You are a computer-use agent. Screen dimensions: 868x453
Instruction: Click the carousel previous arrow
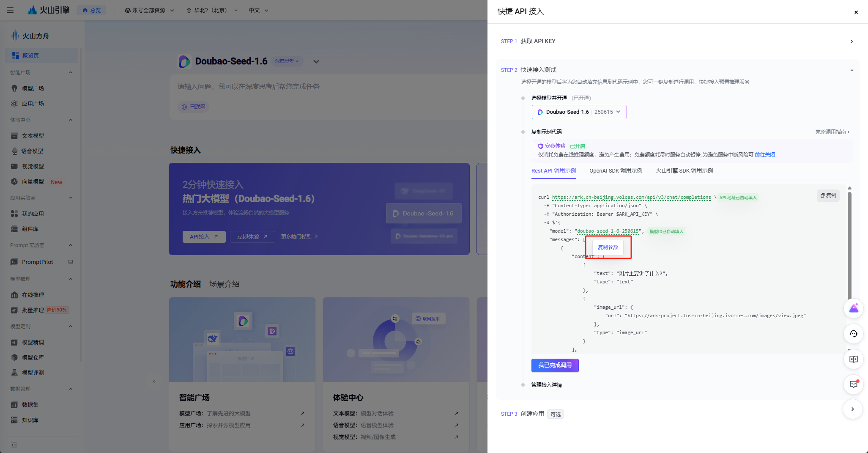pos(154,382)
